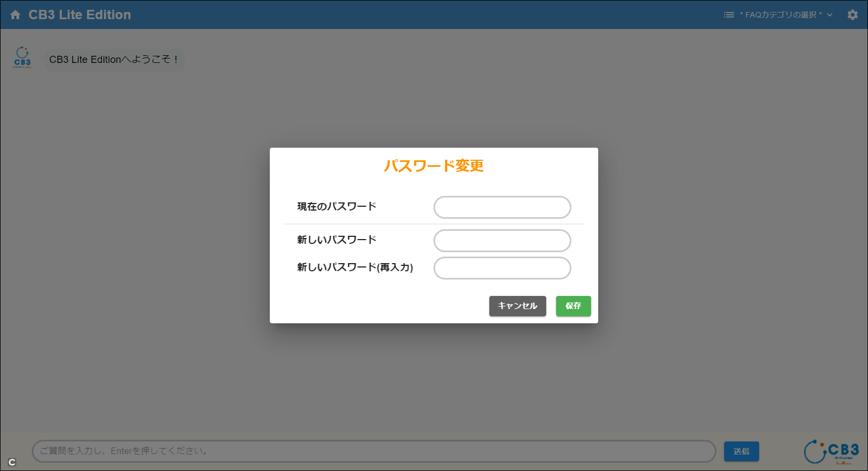Click the CB3 bot avatar icon
868x471 pixels.
click(22, 57)
